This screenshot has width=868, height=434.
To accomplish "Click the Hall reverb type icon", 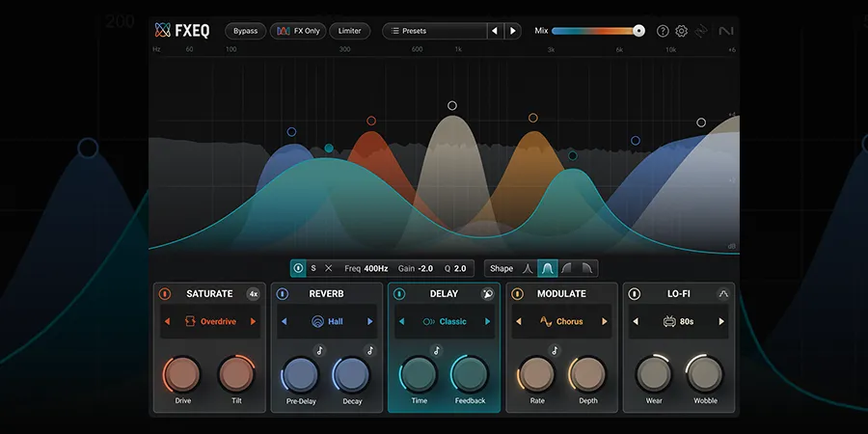I will click(x=317, y=321).
